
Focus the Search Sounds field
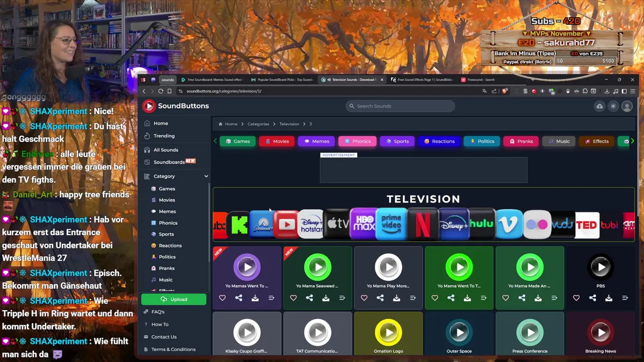pyautogui.click(x=400, y=106)
